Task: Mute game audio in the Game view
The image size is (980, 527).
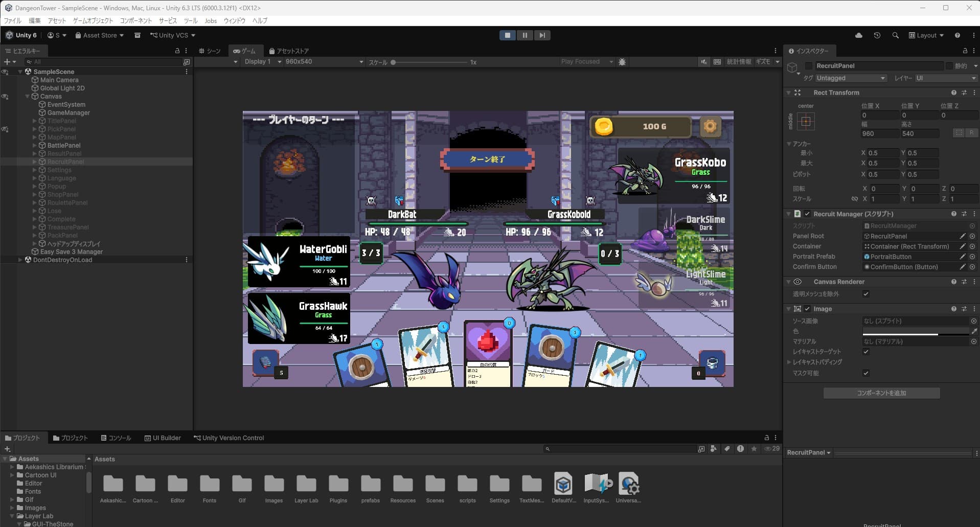Action: (704, 62)
